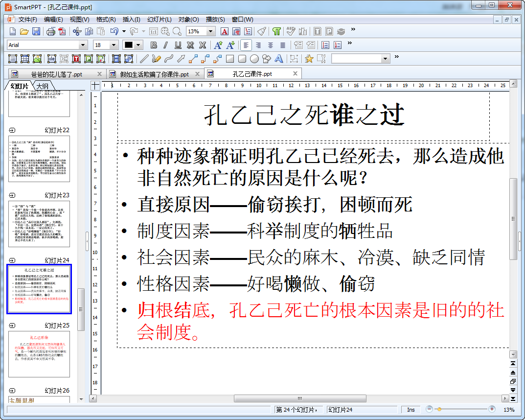Expand the Undo history dropdown arrow
Viewport: 525px width, 420px height.
point(124,31)
